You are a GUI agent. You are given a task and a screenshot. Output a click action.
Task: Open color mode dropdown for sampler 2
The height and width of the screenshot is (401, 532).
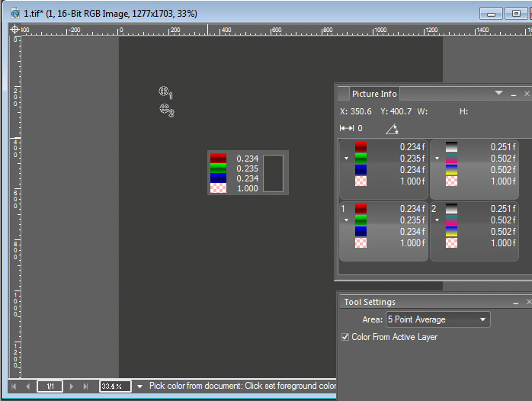tap(437, 220)
